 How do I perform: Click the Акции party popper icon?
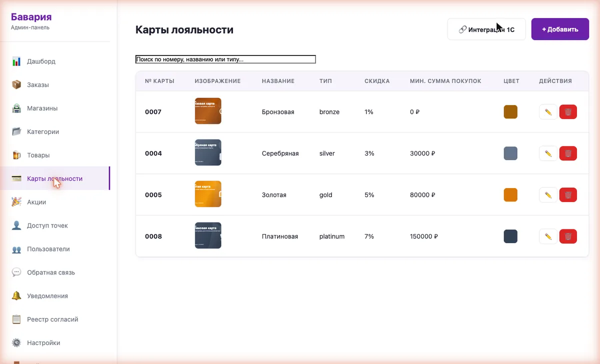16,202
